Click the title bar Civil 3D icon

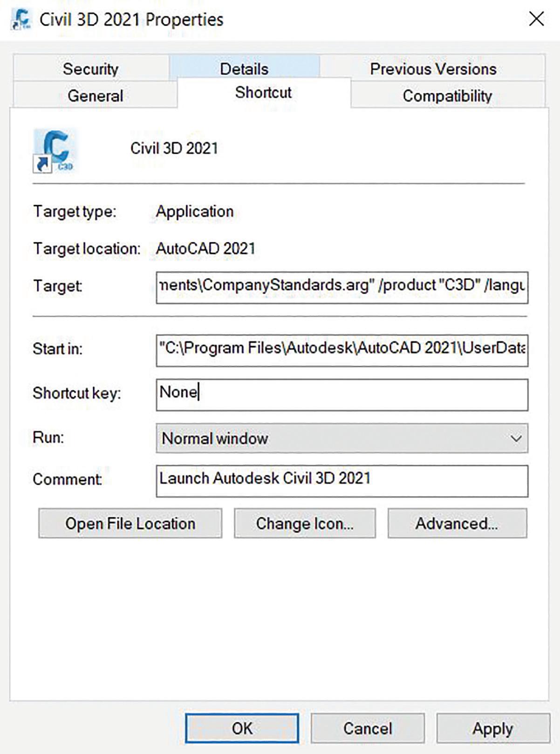[21, 19]
